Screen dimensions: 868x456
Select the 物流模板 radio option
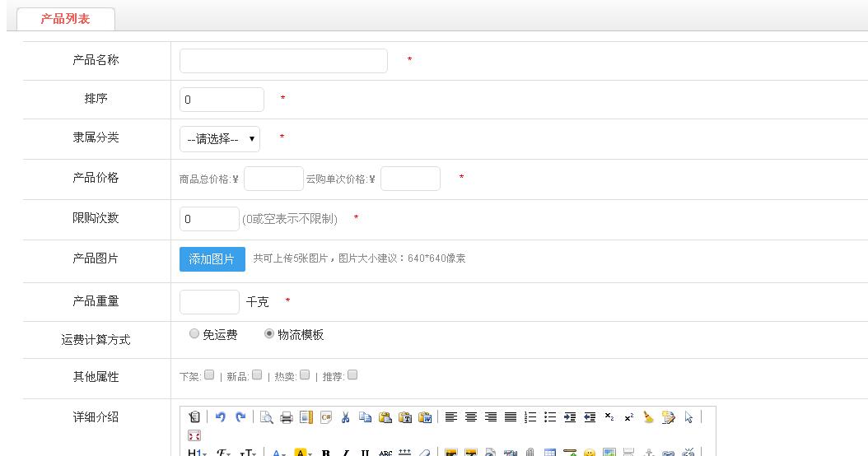click(x=269, y=334)
